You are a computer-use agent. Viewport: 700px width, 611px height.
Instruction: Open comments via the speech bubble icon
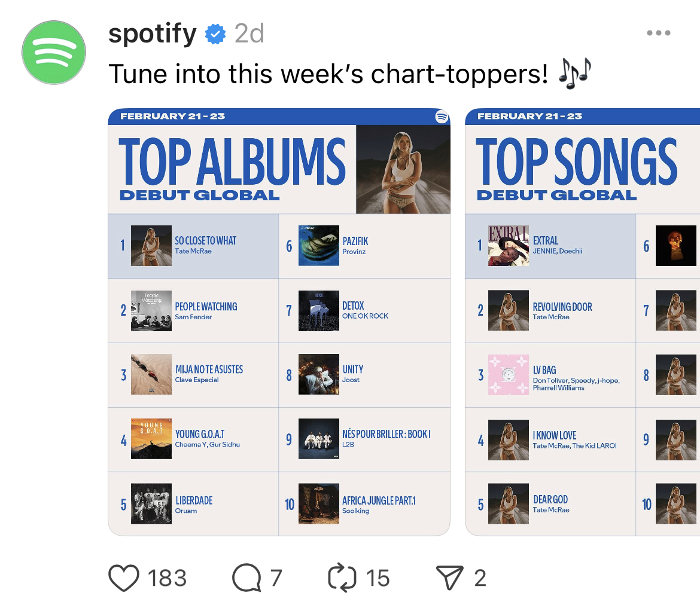pos(246,578)
